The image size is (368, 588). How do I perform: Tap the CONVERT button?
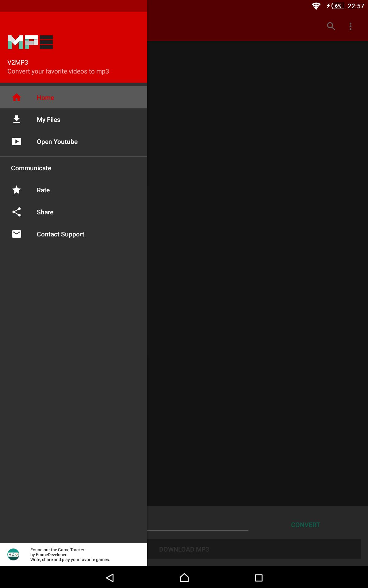(305, 525)
